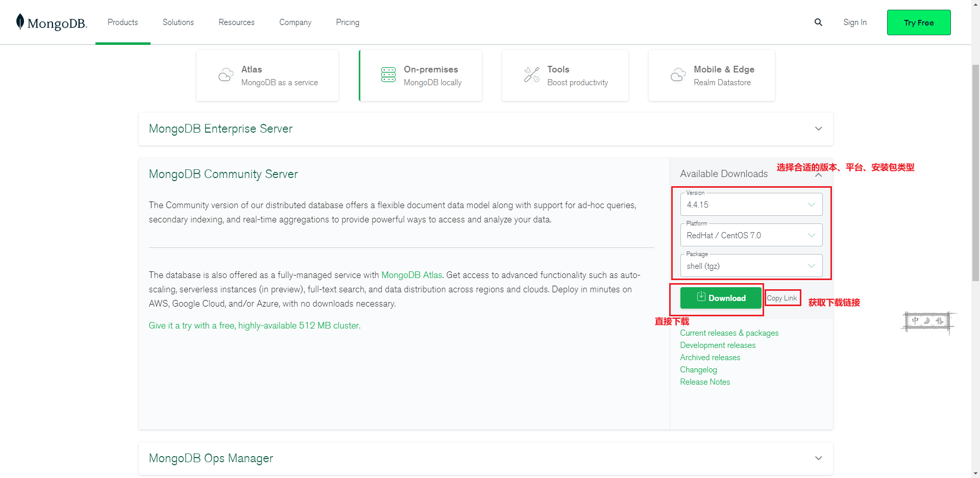Image resolution: width=980 pixels, height=478 pixels.
Task: Open the Tools wrench icon card
Action: click(x=565, y=76)
